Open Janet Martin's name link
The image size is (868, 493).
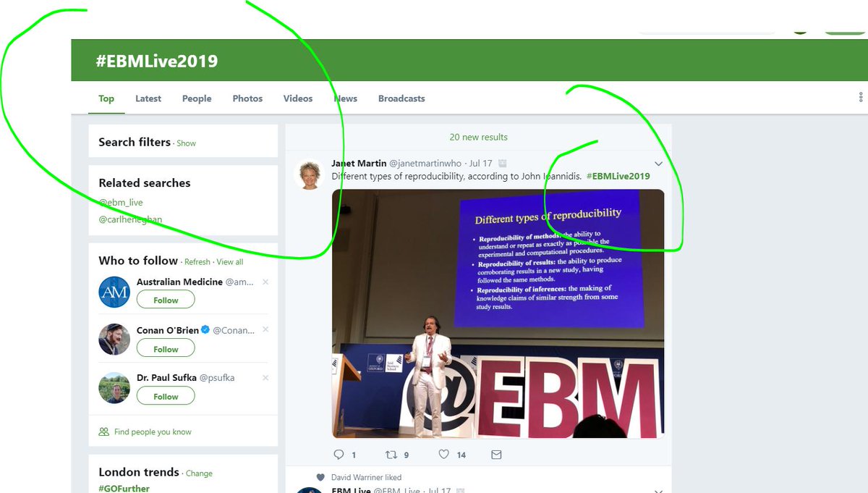[x=358, y=163]
